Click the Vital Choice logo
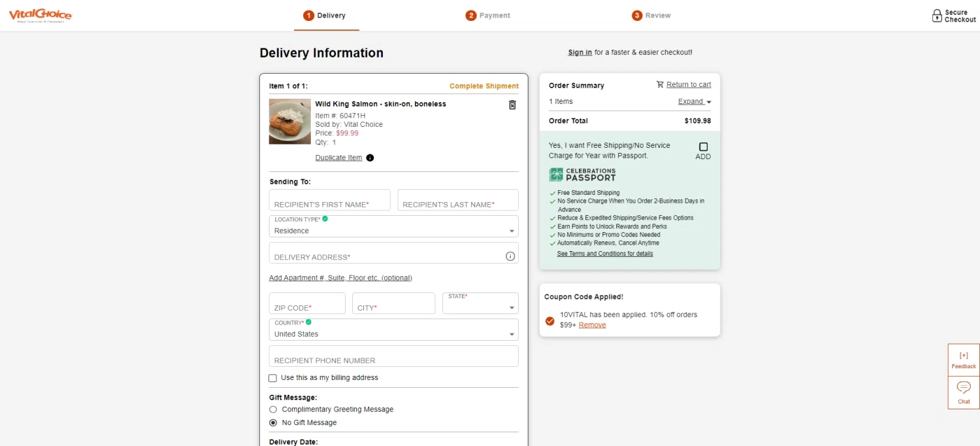Image resolution: width=980 pixels, height=446 pixels. (x=40, y=16)
